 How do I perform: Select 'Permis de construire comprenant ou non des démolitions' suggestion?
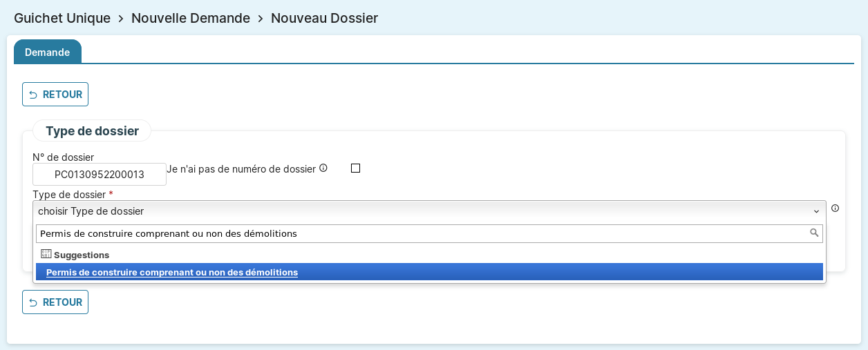pyautogui.click(x=172, y=272)
